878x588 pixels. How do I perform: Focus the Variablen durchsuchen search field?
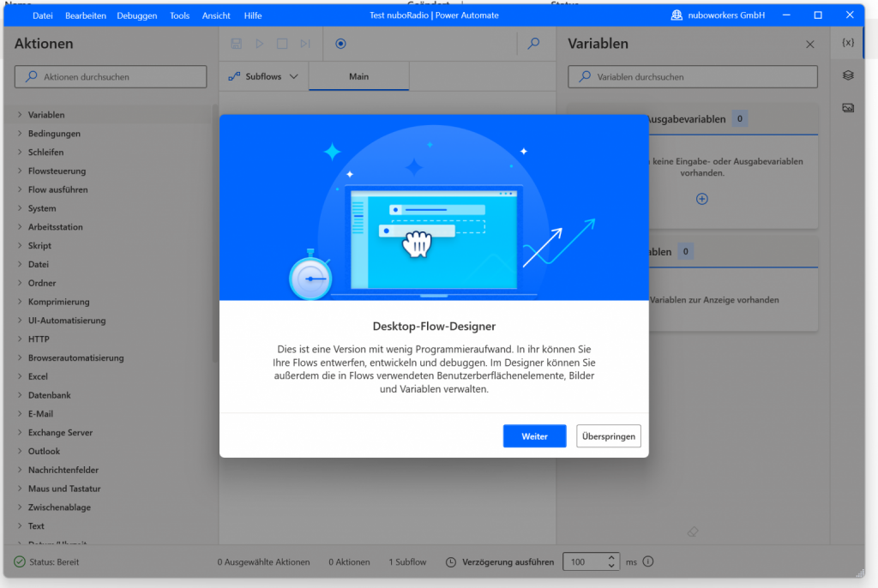point(693,77)
